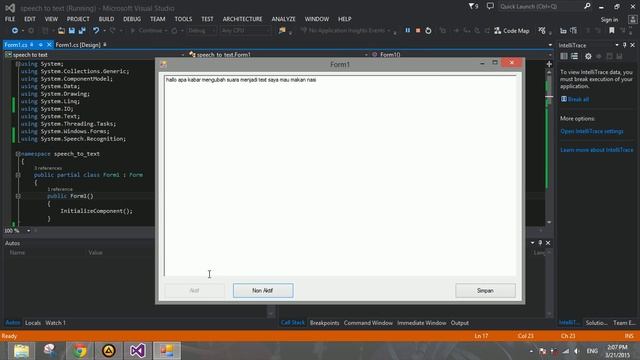Switch to the Output tab
The image size is (640, 360).
[x=460, y=323]
